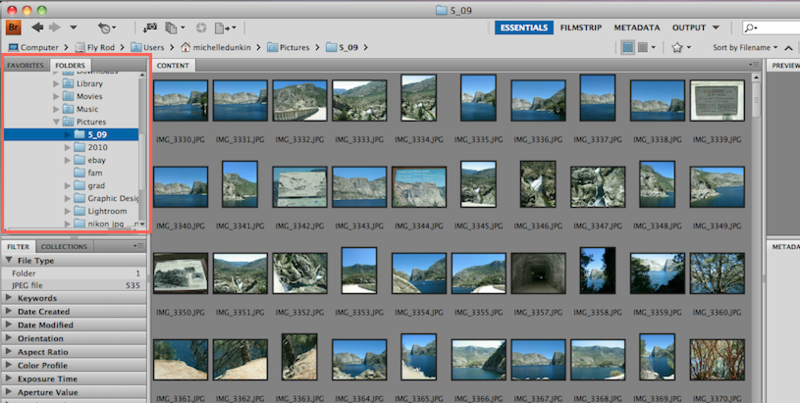Viewport: 800px width, 403px height.
Task: Click the filter by rating star icon
Action: [x=678, y=47]
